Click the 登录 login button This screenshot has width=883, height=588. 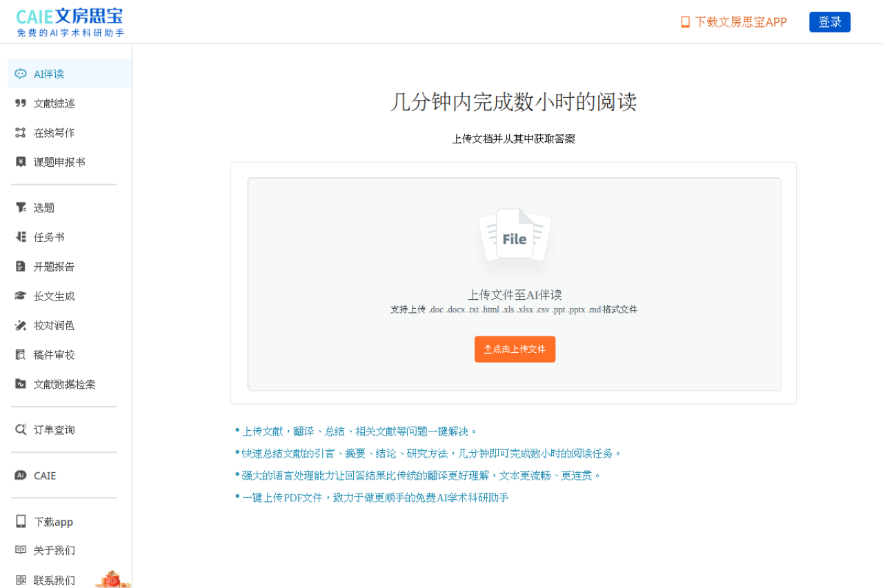(830, 22)
